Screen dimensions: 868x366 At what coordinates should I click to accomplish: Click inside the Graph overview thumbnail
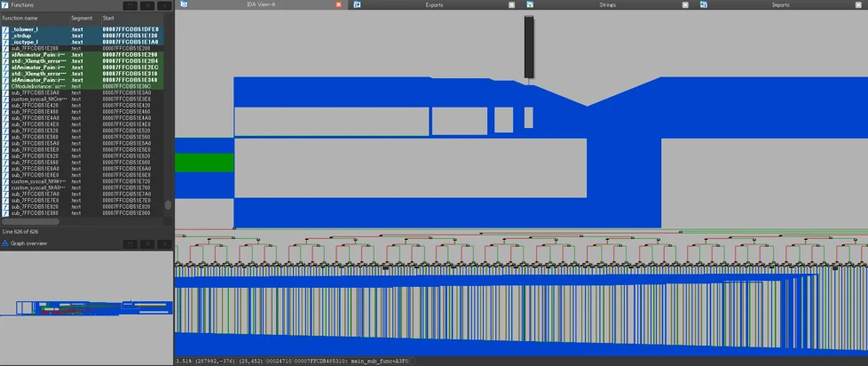coord(86,307)
